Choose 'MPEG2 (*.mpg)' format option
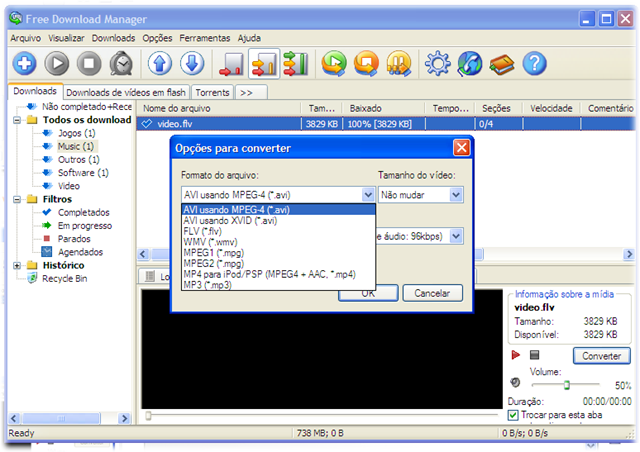The image size is (640, 452). (x=278, y=263)
